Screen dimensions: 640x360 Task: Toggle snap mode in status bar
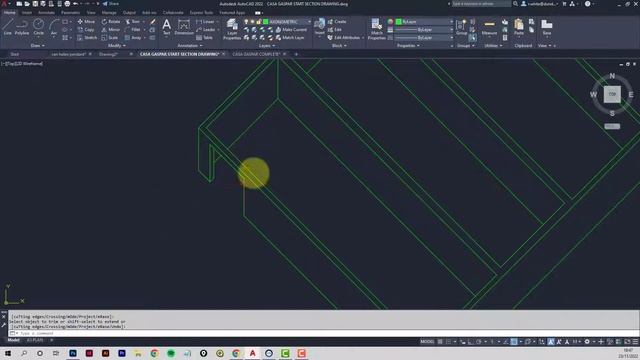[x=449, y=342]
